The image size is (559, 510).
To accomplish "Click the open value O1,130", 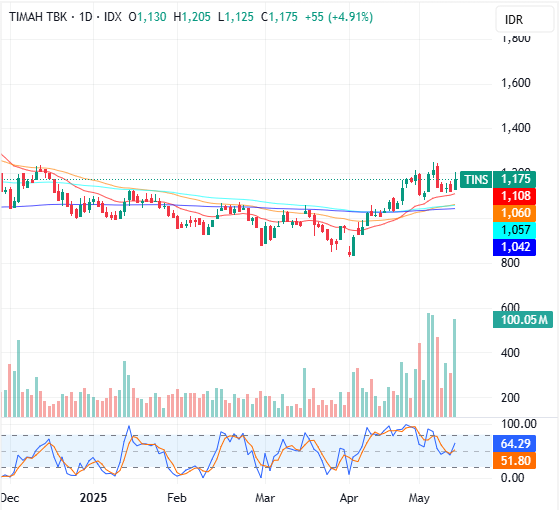I will 147,17.
